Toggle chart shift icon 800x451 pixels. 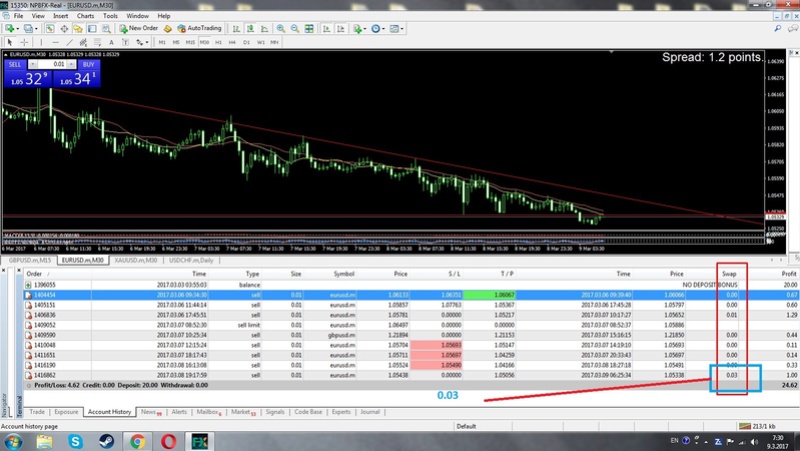(x=340, y=29)
